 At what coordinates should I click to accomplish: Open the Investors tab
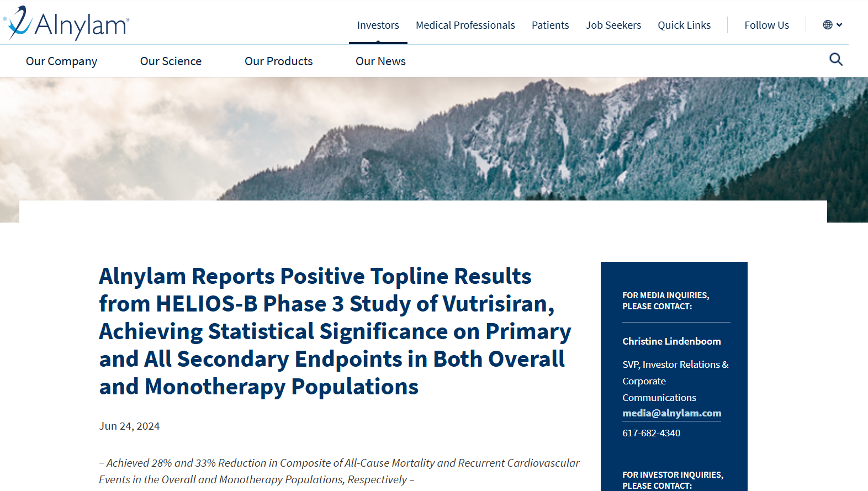(x=378, y=25)
